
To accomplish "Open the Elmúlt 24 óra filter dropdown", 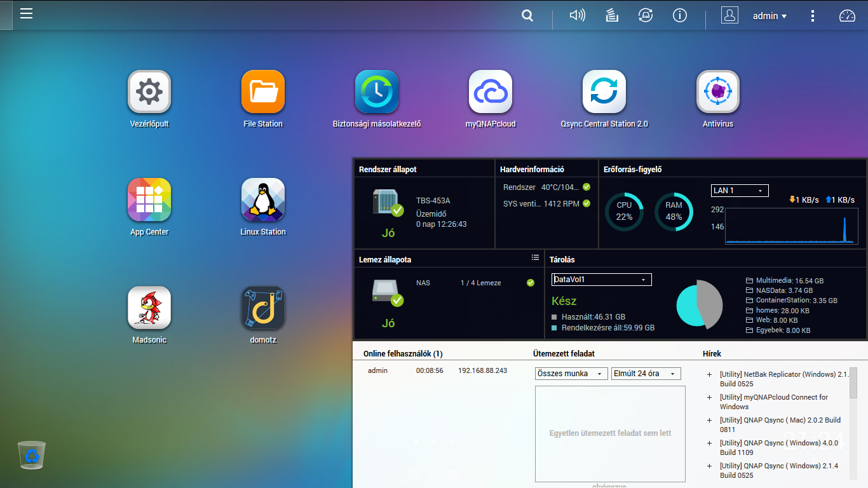I will pyautogui.click(x=645, y=374).
